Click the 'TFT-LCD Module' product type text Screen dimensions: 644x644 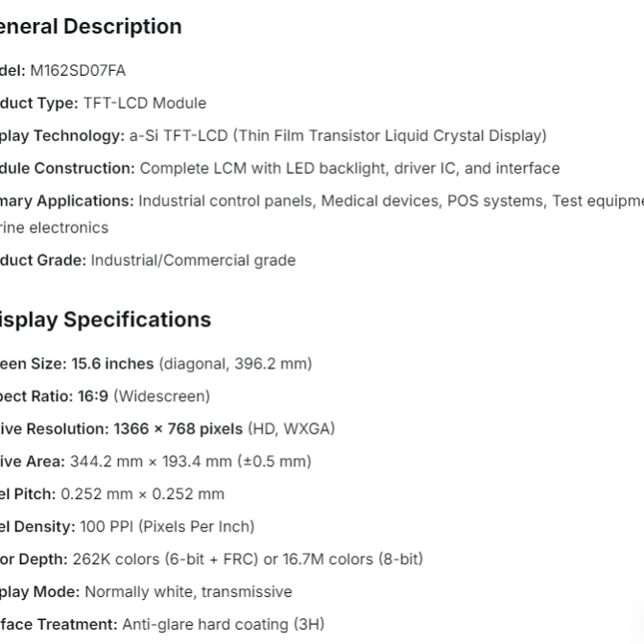point(144,103)
